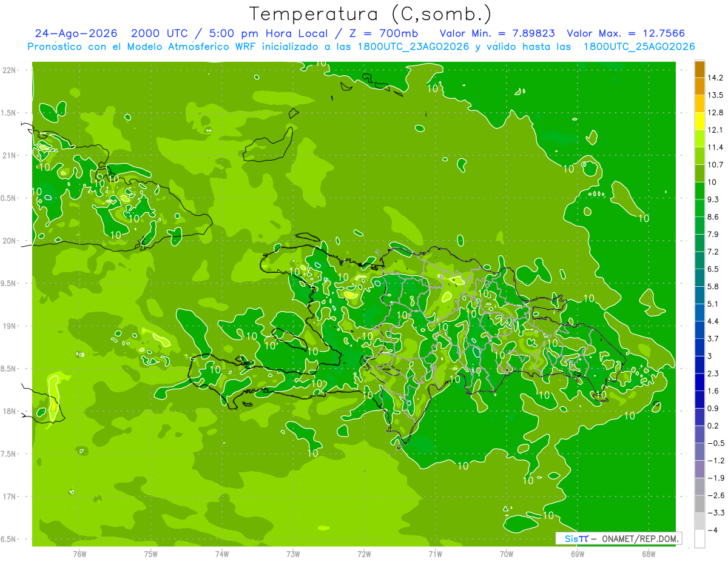Click legend value "-3.3"
This screenshot has height=562, width=728.
715,513
